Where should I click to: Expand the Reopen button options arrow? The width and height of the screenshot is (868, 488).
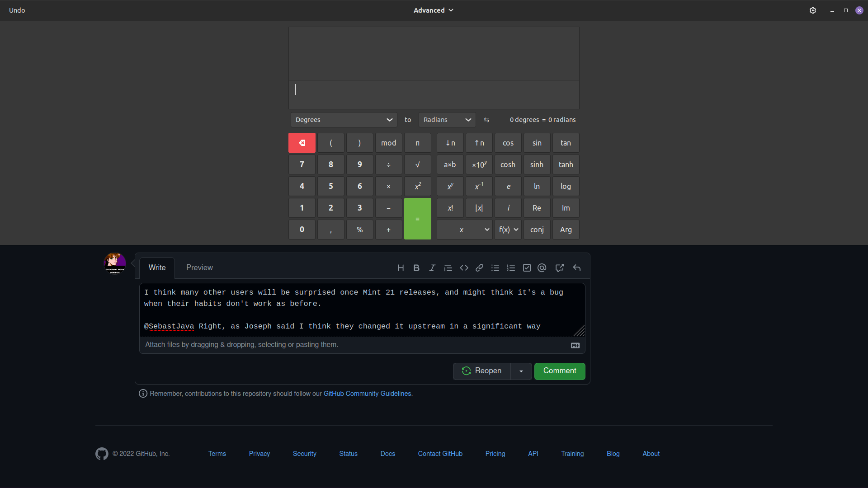(x=521, y=371)
